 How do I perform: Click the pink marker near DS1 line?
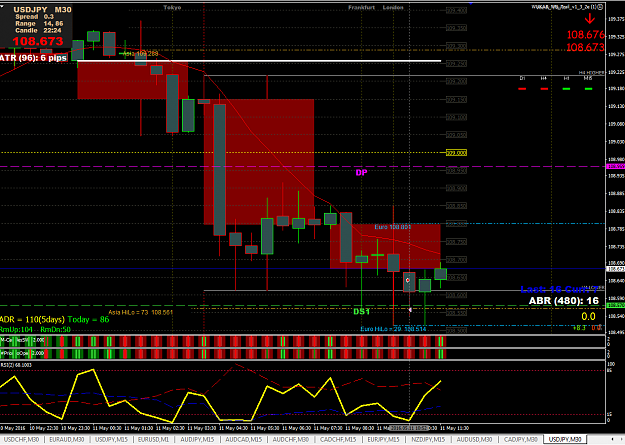coord(410,309)
